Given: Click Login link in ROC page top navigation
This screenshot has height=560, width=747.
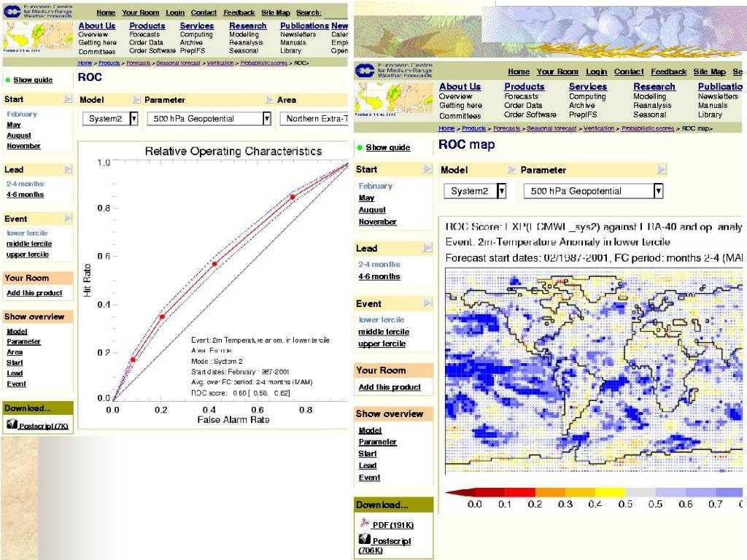Looking at the screenshot, I should [175, 13].
